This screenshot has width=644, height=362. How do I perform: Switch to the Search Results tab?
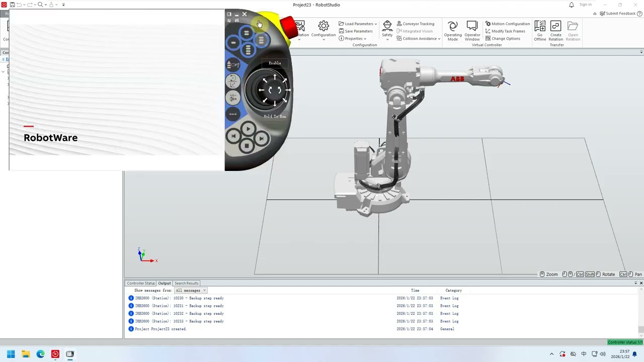[x=186, y=283]
